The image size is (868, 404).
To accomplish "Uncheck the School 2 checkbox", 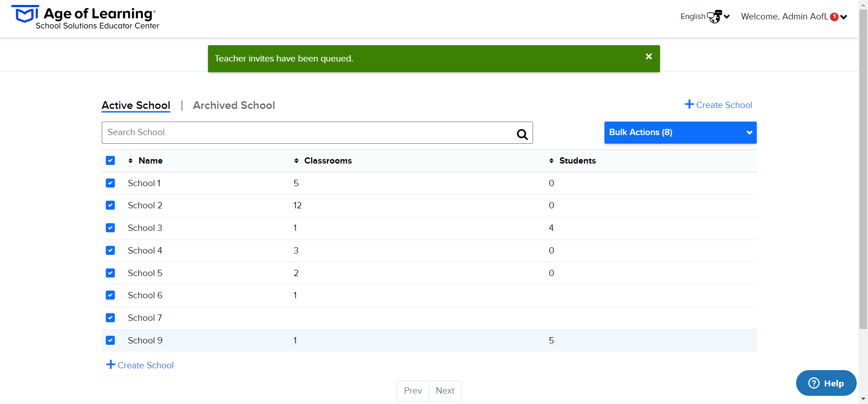I will tap(110, 205).
